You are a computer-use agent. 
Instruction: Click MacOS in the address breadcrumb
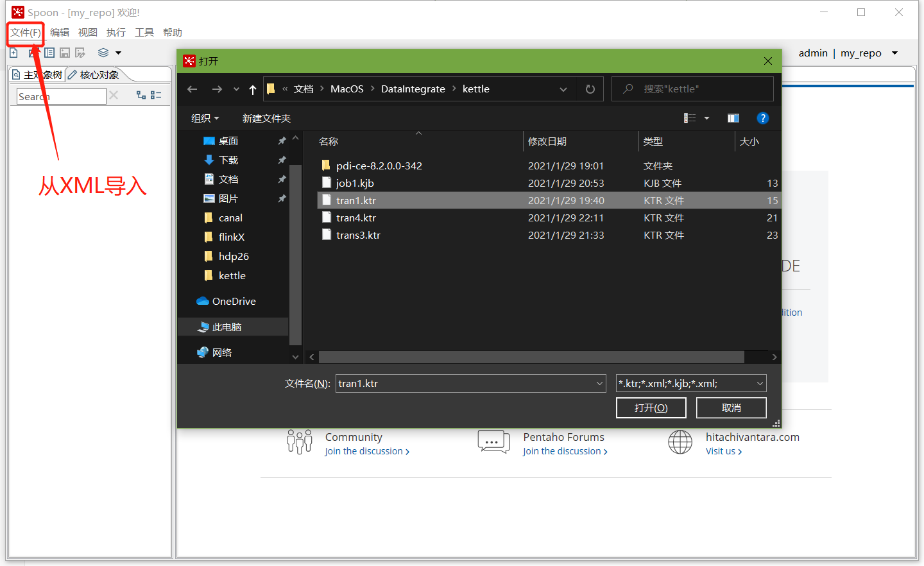[x=347, y=89]
